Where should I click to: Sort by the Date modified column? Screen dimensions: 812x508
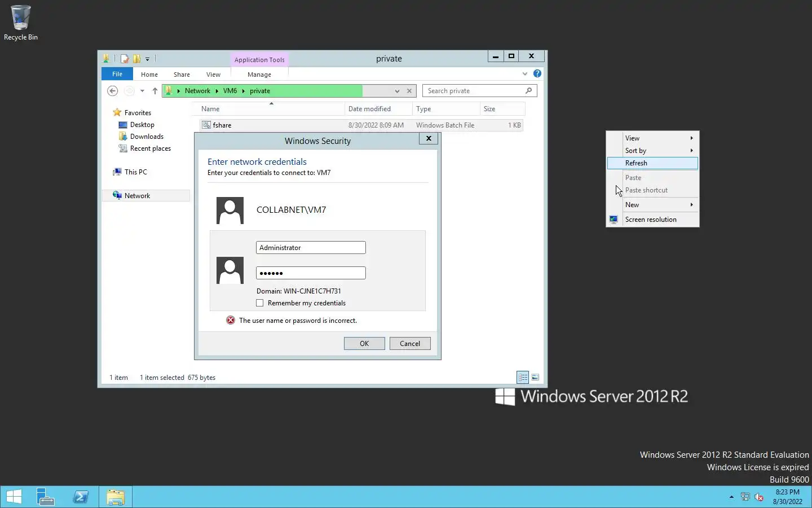(x=378, y=109)
